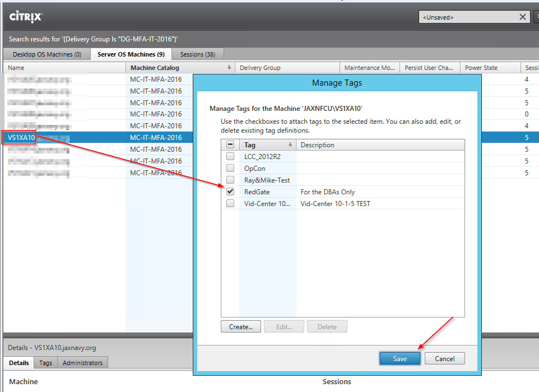
Task: Click the Edit... tag button
Action: click(x=284, y=326)
